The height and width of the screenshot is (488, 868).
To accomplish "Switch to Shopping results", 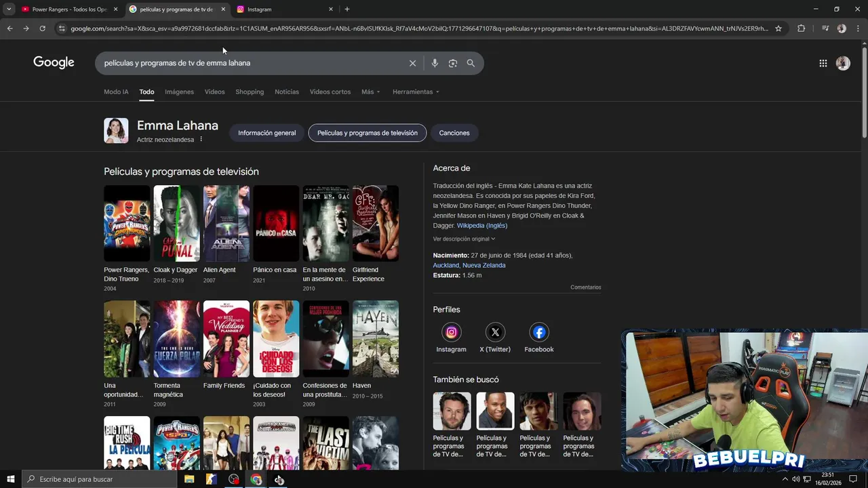I will (250, 92).
